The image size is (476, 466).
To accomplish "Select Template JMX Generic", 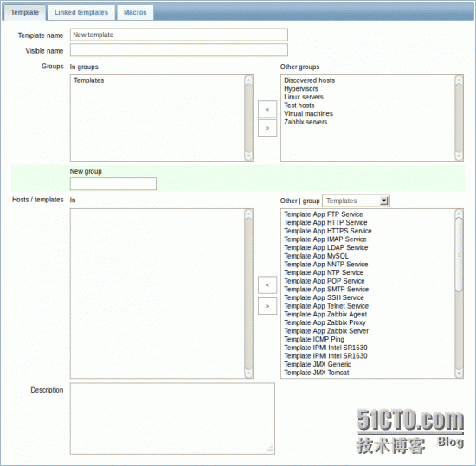I will tap(318, 365).
